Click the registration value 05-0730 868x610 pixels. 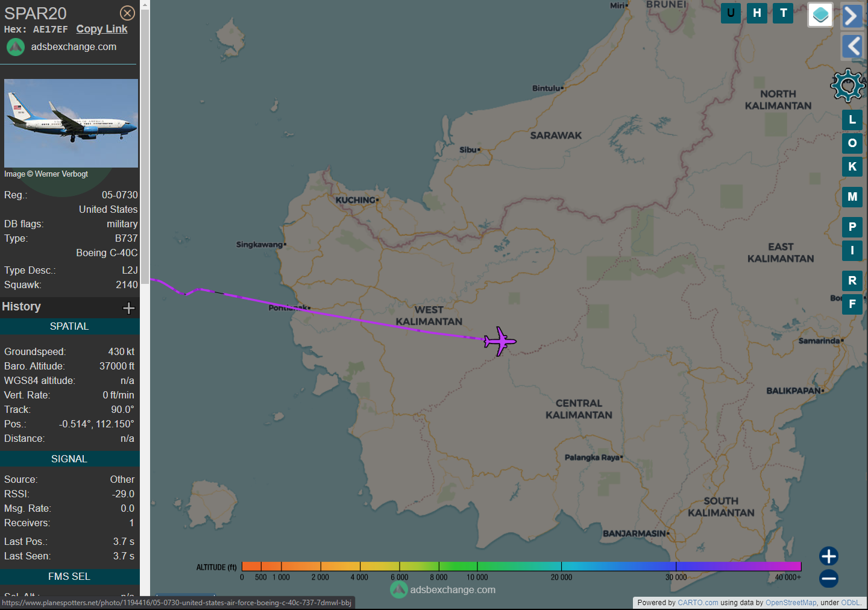click(x=119, y=195)
